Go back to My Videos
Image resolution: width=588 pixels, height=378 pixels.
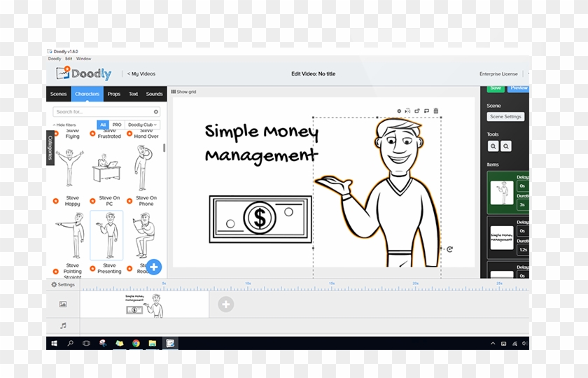[141, 74]
